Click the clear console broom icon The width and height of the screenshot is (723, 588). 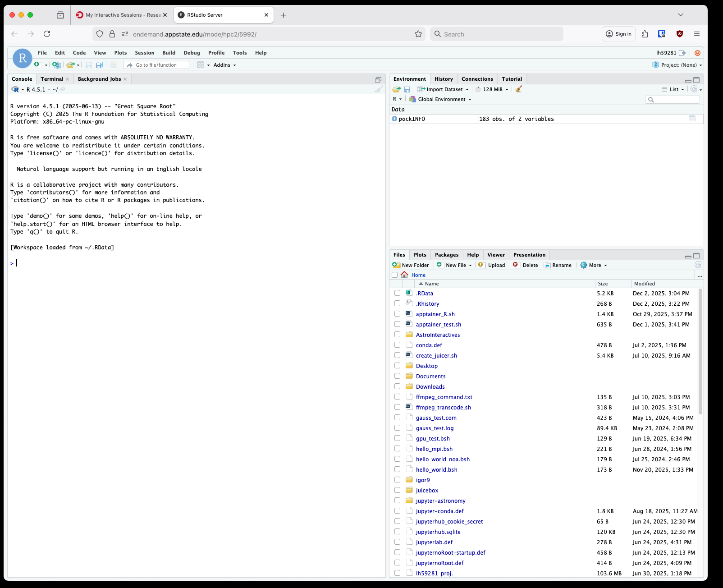[379, 89]
